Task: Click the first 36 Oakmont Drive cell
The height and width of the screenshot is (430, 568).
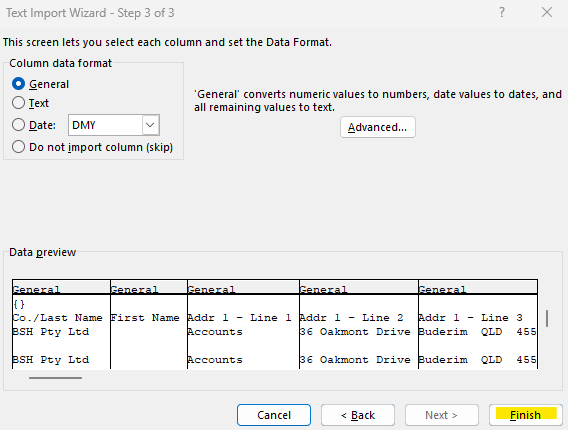Action: point(355,332)
